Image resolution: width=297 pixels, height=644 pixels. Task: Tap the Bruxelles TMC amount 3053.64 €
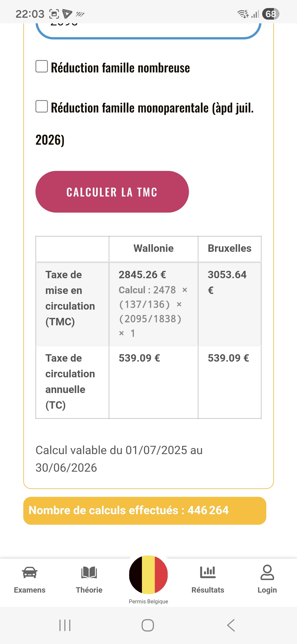point(227,275)
